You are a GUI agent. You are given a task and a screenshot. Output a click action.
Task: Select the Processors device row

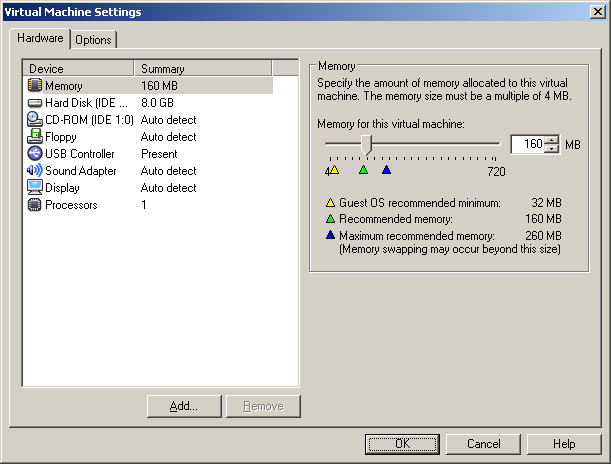coord(148,205)
